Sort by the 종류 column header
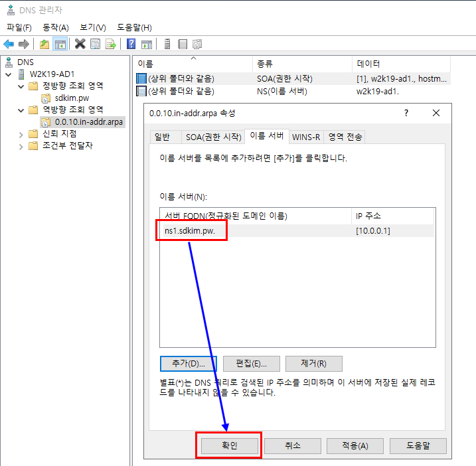The width and height of the screenshot is (476, 466). coord(302,64)
